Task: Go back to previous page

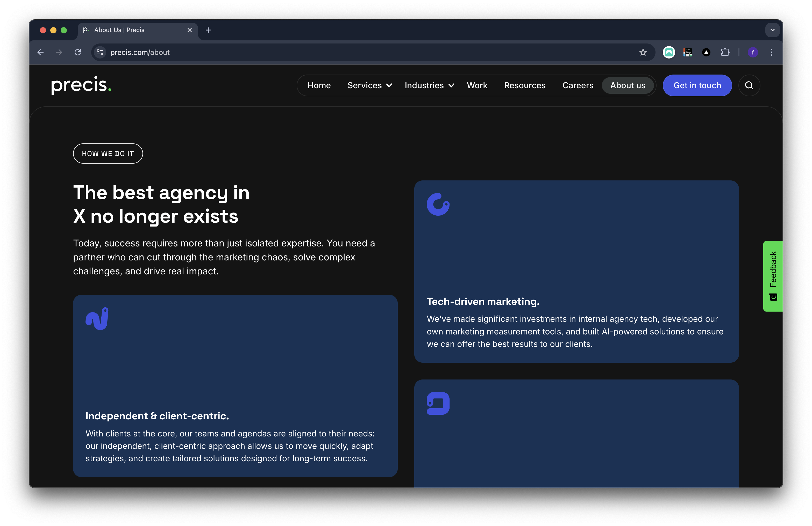Action: 41,52
